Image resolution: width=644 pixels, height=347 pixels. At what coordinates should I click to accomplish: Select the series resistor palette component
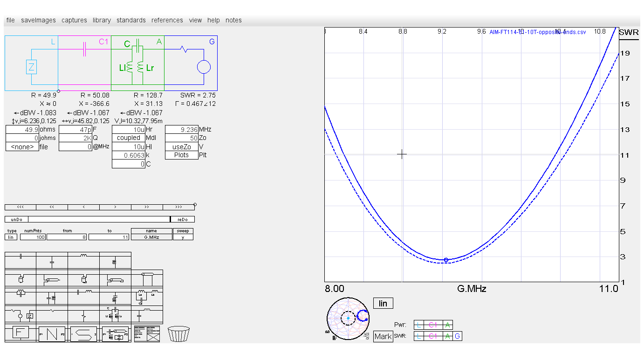coord(52,314)
